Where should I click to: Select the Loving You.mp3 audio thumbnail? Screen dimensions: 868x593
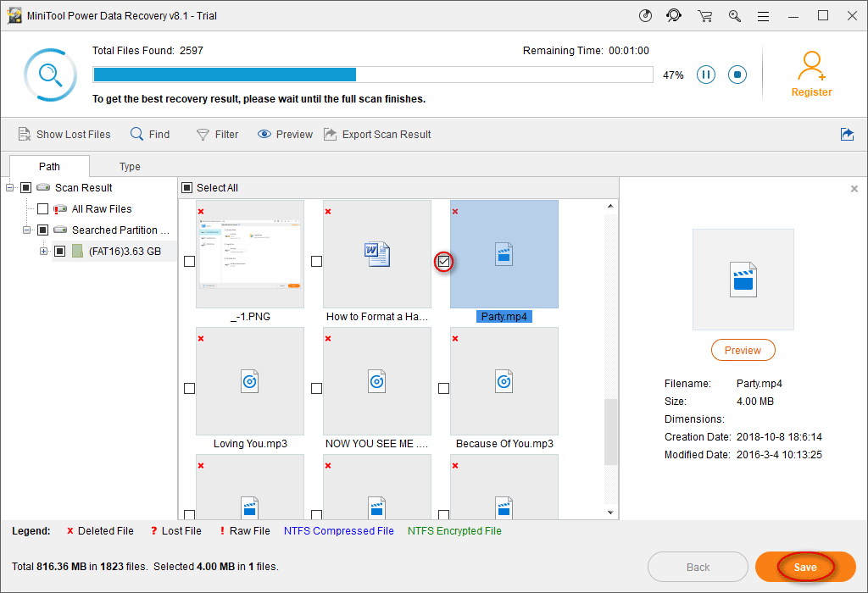point(250,381)
